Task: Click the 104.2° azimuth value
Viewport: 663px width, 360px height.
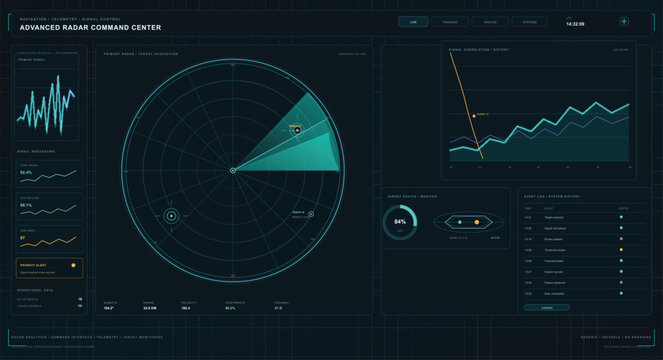Action: (109, 308)
